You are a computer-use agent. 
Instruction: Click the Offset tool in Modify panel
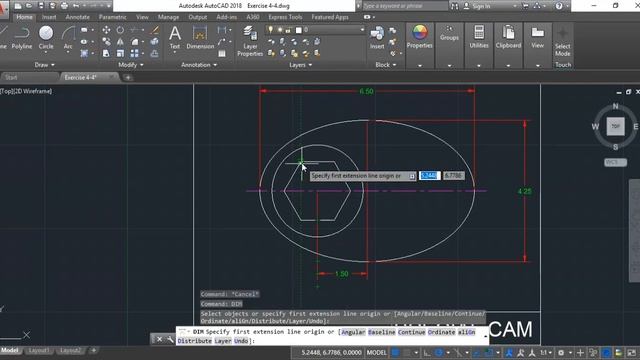coord(155,53)
